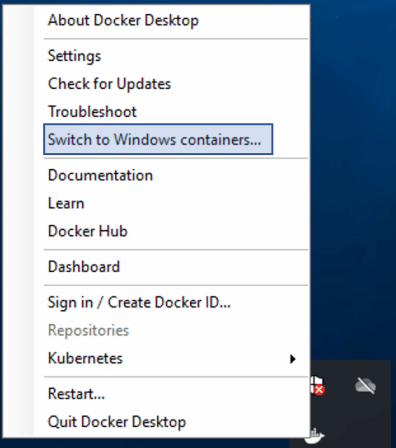Click the Kubernetes submenu arrow
The image size is (396, 448).
(293, 359)
